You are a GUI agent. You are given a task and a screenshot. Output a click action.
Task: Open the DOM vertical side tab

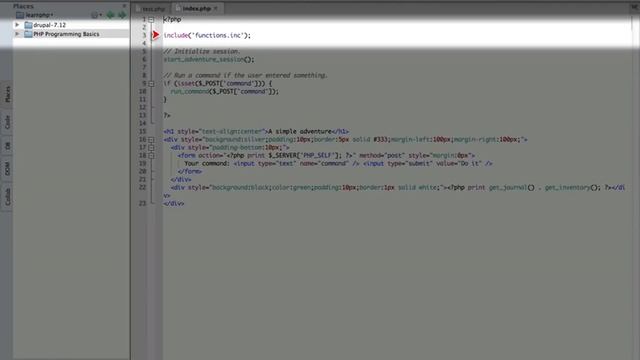click(x=7, y=169)
